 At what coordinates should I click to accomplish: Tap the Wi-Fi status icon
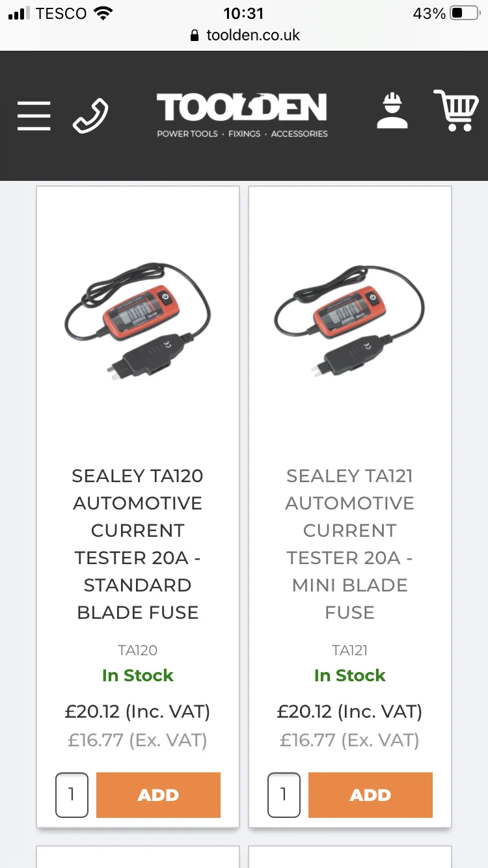click(103, 14)
